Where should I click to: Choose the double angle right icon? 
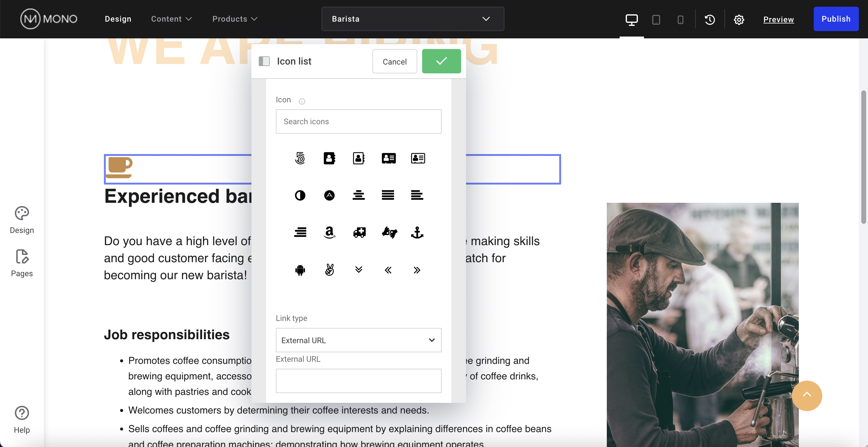click(x=417, y=270)
